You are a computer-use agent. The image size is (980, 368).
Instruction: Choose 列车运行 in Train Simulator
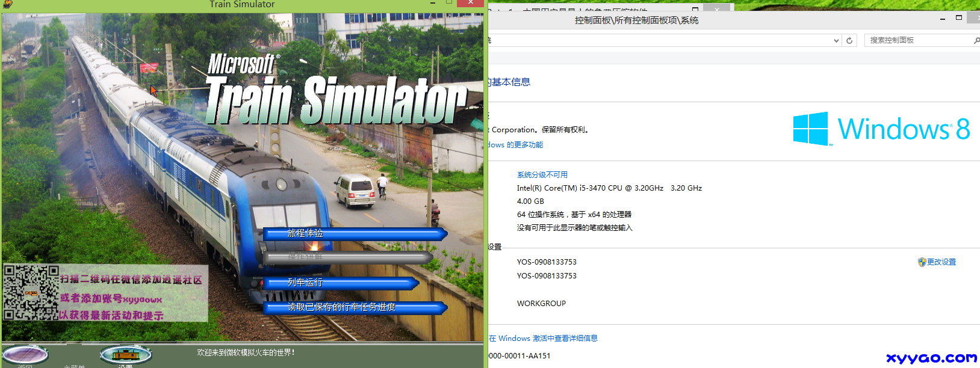point(341,283)
